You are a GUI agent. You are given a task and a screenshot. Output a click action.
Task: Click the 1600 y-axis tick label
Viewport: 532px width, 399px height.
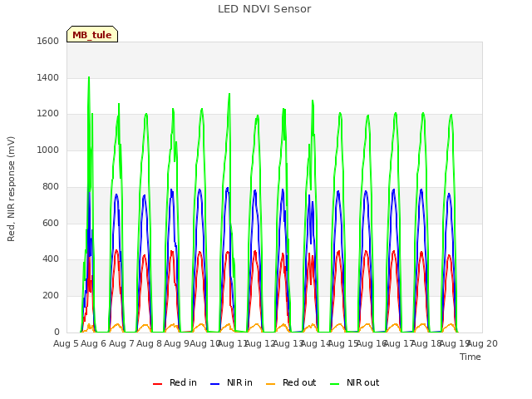(48, 41)
